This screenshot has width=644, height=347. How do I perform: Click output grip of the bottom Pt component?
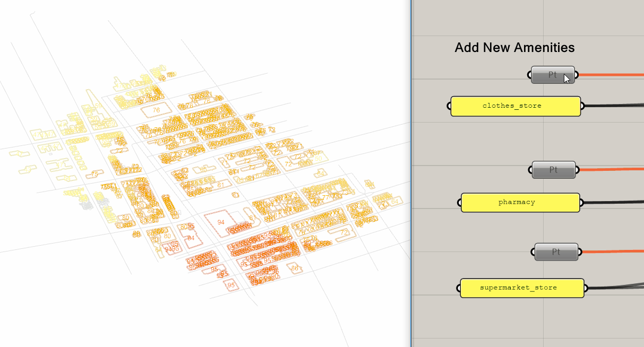pos(580,252)
